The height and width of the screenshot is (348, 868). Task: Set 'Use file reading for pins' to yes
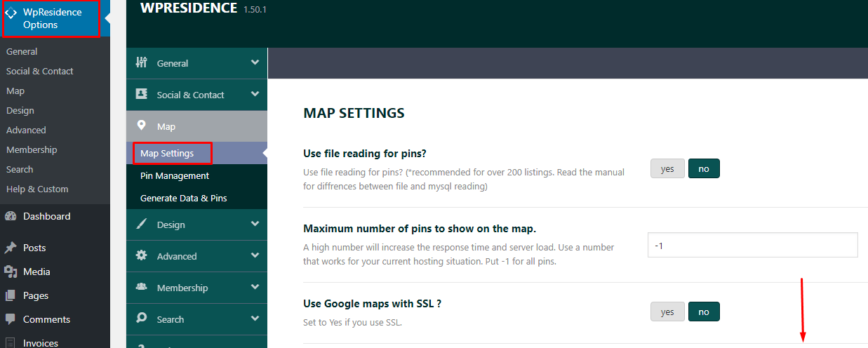(x=667, y=168)
